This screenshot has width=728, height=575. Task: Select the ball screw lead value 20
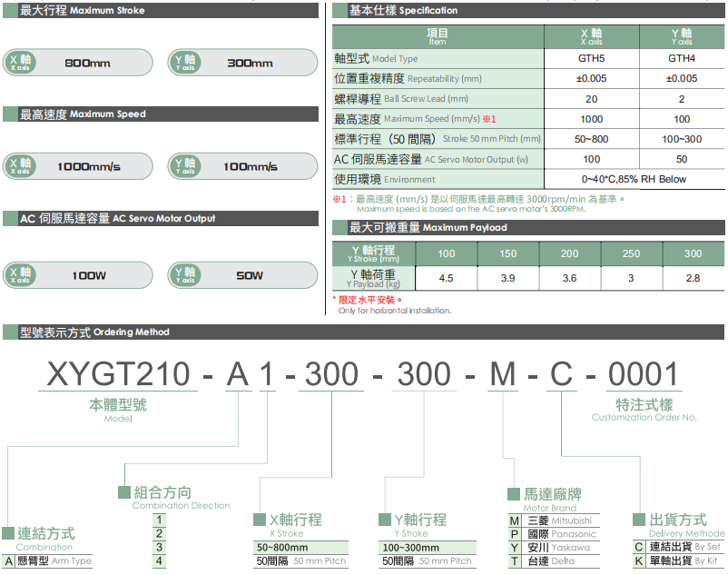click(592, 99)
